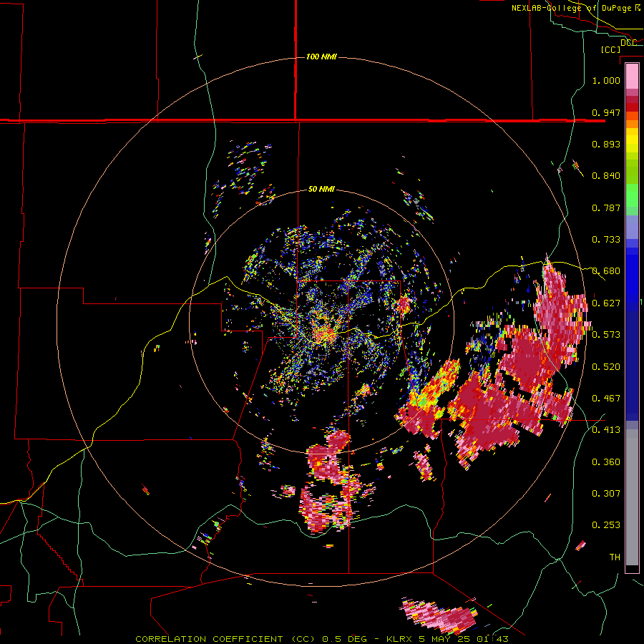644x644 pixels.
Task: Click the 0.520 legend value
Action: [606, 367]
